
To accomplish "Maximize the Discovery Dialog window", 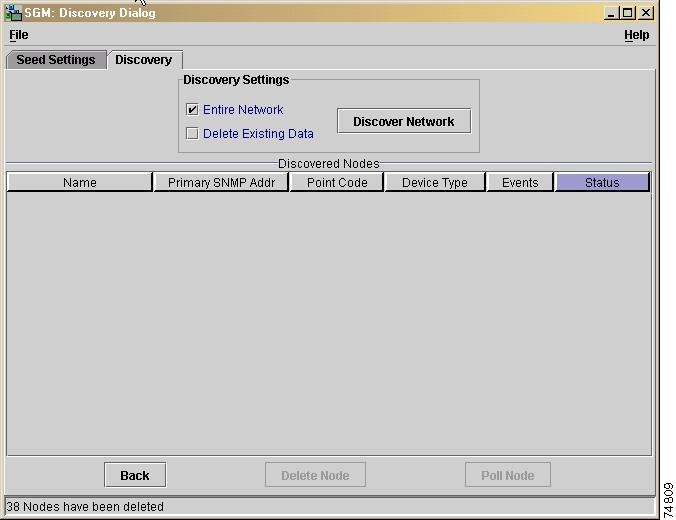I will [x=627, y=13].
